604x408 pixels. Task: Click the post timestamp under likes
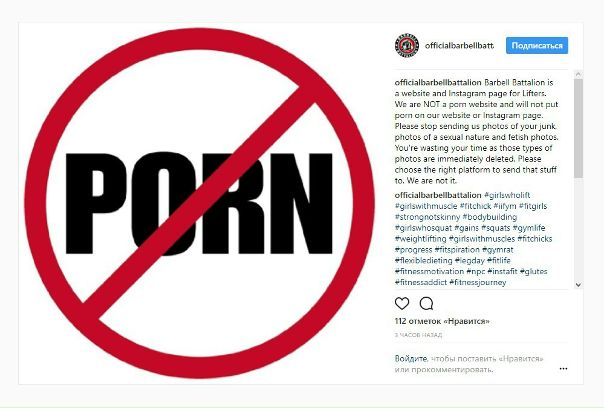418,335
